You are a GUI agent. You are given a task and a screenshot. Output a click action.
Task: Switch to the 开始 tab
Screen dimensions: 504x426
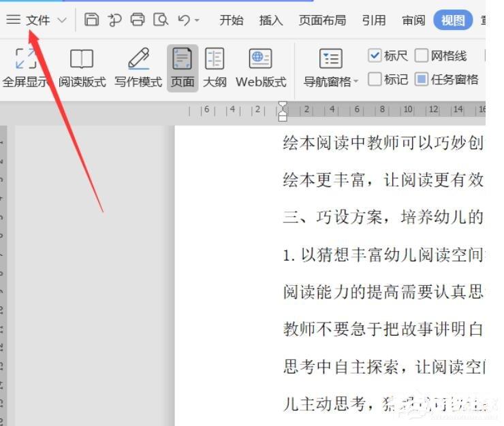coord(231,20)
